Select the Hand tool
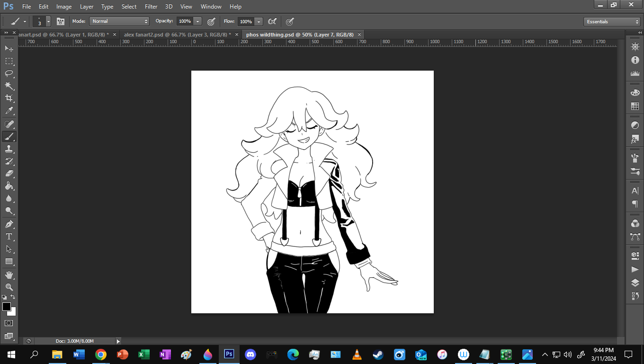 coord(9,275)
